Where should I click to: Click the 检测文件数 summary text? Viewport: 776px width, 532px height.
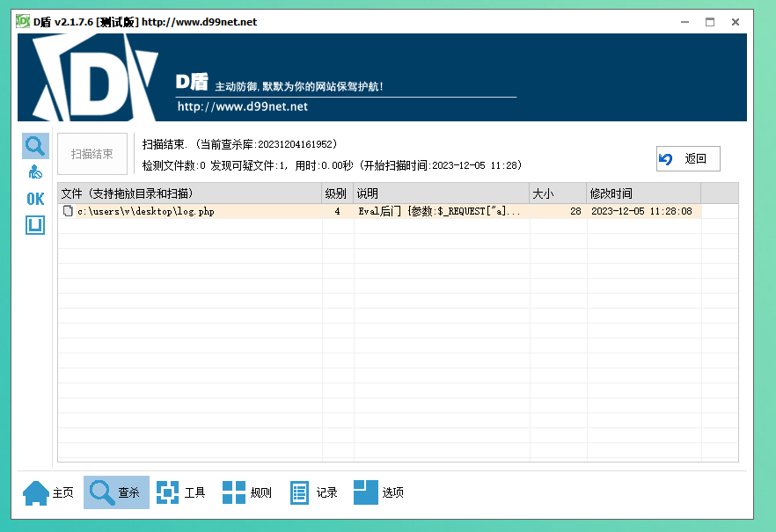coord(332,165)
